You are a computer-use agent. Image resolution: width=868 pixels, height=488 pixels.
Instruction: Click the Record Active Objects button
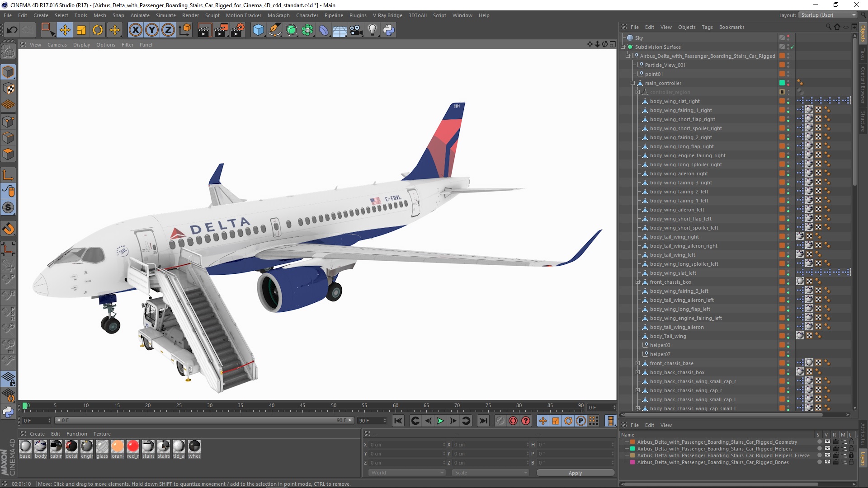tap(500, 421)
